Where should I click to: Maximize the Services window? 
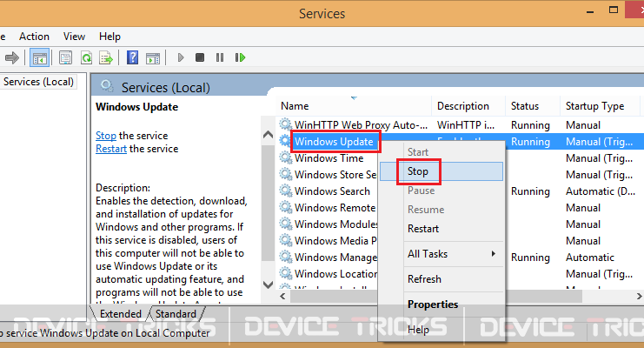point(614,10)
